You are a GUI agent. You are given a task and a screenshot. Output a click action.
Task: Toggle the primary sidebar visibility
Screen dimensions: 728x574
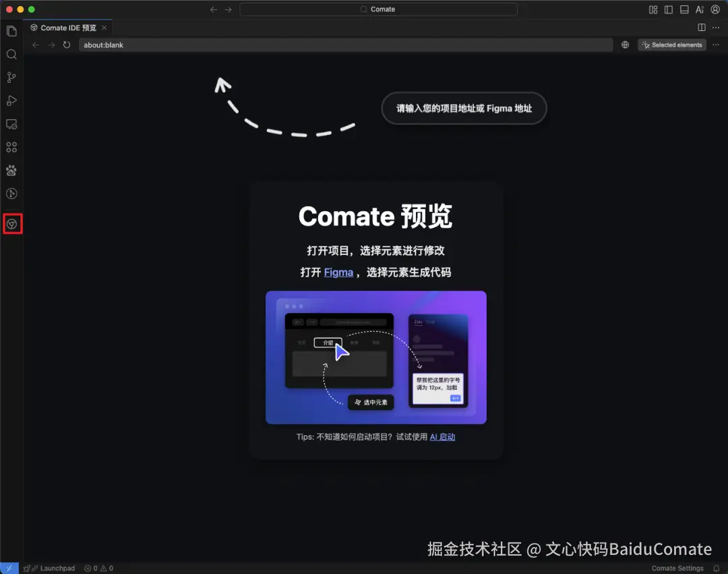point(669,9)
